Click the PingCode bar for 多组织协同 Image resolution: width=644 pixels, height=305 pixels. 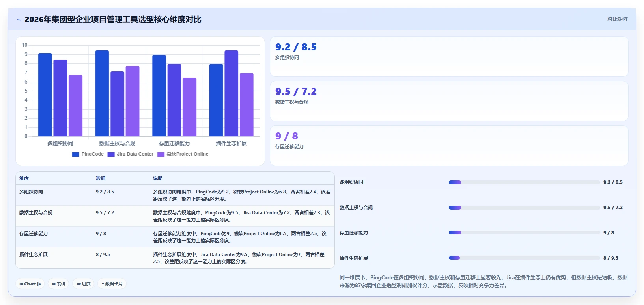click(x=45, y=95)
